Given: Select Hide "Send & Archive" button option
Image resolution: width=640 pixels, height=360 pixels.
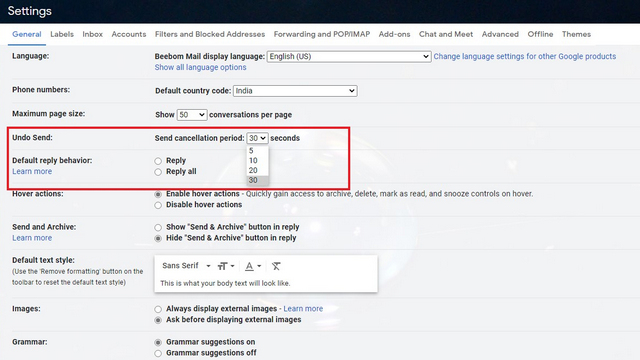Looking at the screenshot, I should tap(158, 238).
